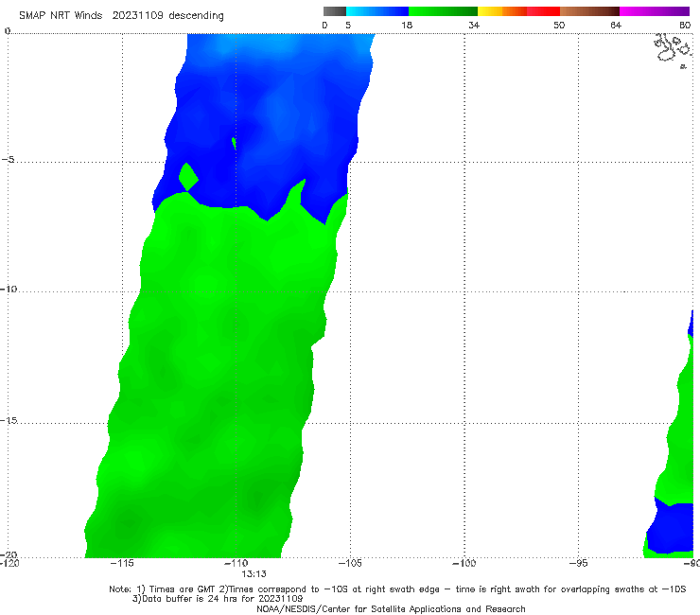Click the yellow-red 34-50 colorbar segment
The image size is (700, 615).
coord(518,11)
